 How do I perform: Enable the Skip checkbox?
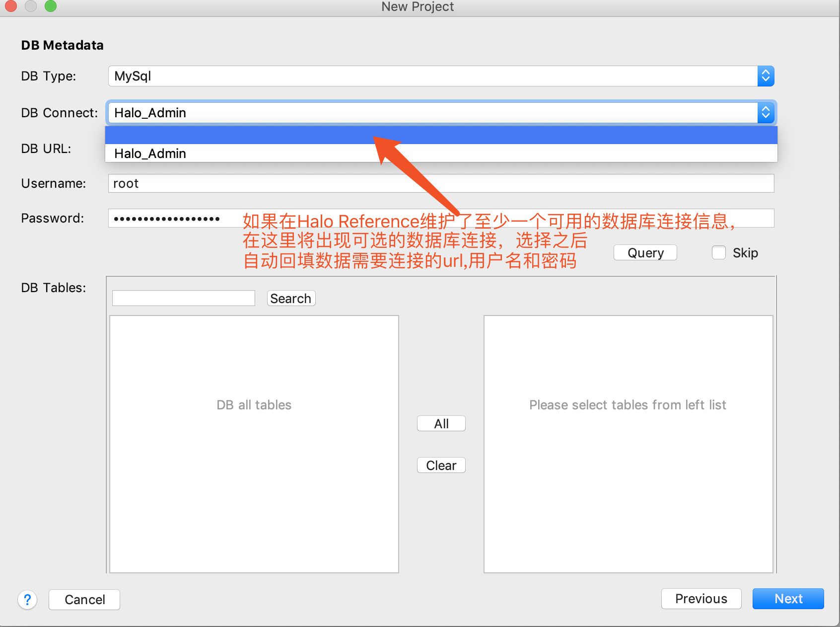tap(718, 253)
